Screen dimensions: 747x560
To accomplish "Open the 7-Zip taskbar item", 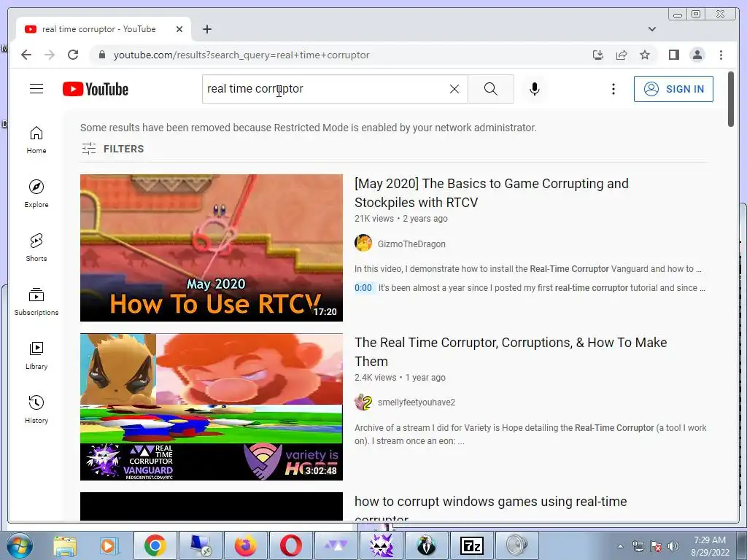I will pos(472,545).
